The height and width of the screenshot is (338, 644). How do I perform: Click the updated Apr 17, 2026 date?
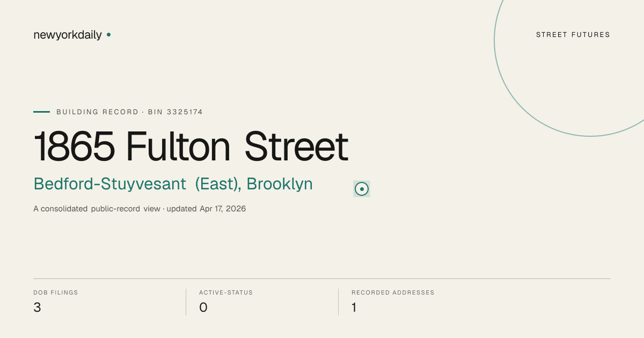pos(206,209)
